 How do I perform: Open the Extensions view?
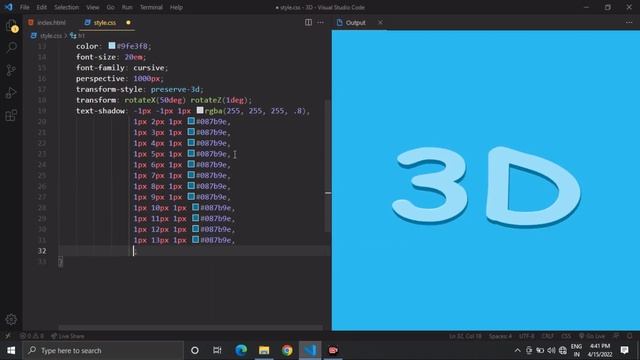point(11,116)
